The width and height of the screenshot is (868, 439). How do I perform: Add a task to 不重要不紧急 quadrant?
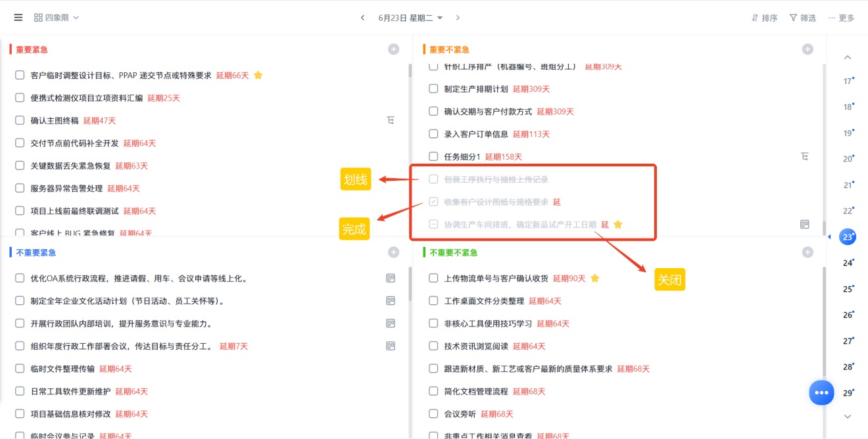pos(808,252)
